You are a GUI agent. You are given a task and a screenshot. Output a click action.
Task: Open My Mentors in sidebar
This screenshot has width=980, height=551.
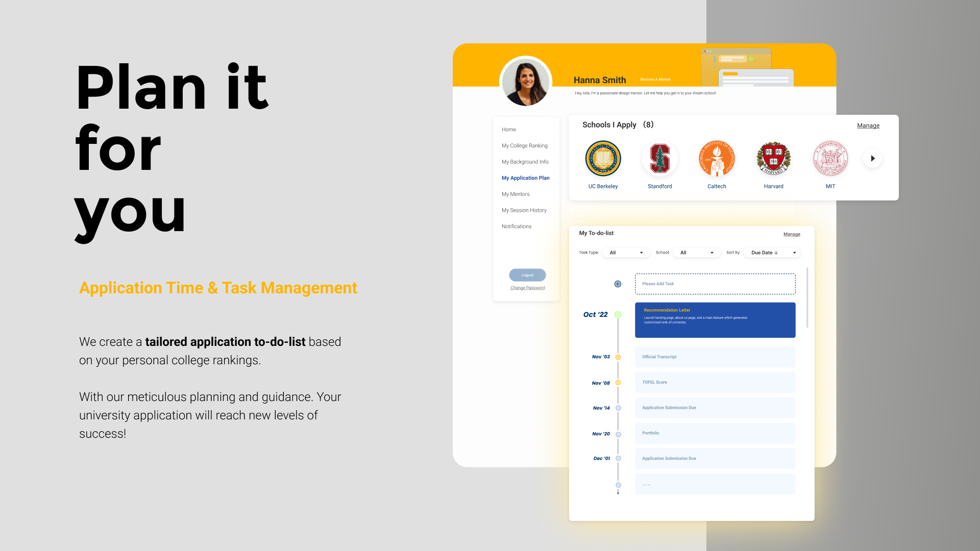coord(515,194)
